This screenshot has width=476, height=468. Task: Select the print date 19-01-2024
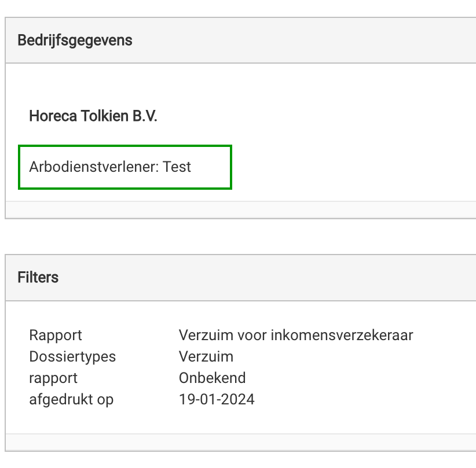point(217,400)
